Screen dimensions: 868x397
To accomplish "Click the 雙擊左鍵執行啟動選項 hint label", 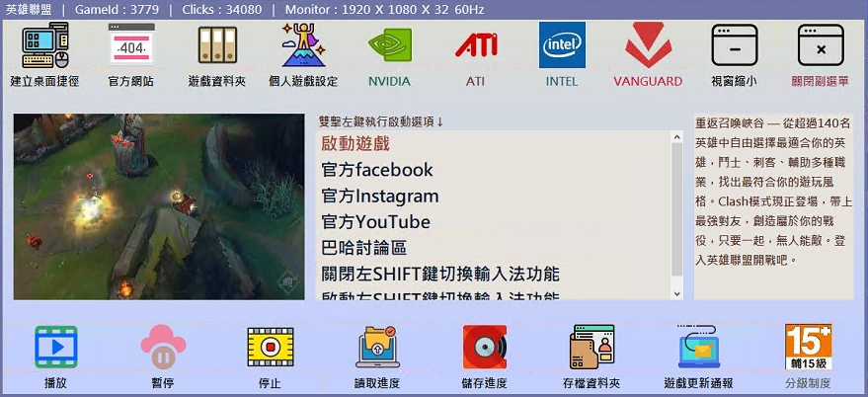I will click(x=381, y=121).
